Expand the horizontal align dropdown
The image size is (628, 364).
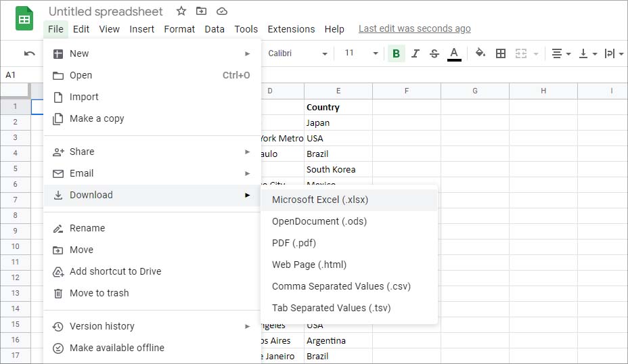click(561, 53)
